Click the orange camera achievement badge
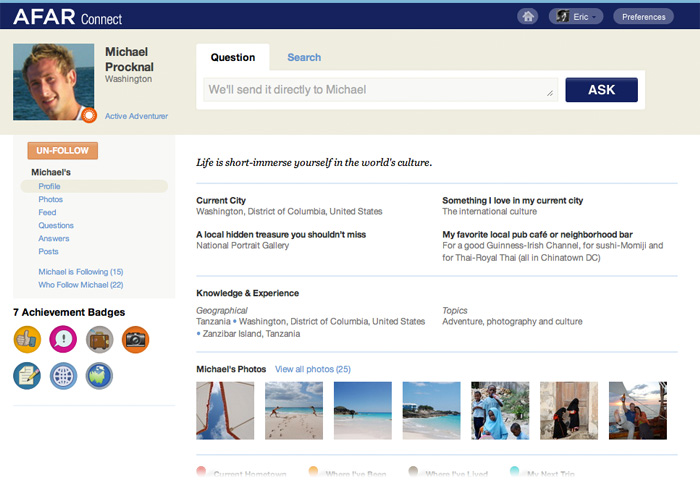This screenshot has width=700, height=484. [135, 340]
